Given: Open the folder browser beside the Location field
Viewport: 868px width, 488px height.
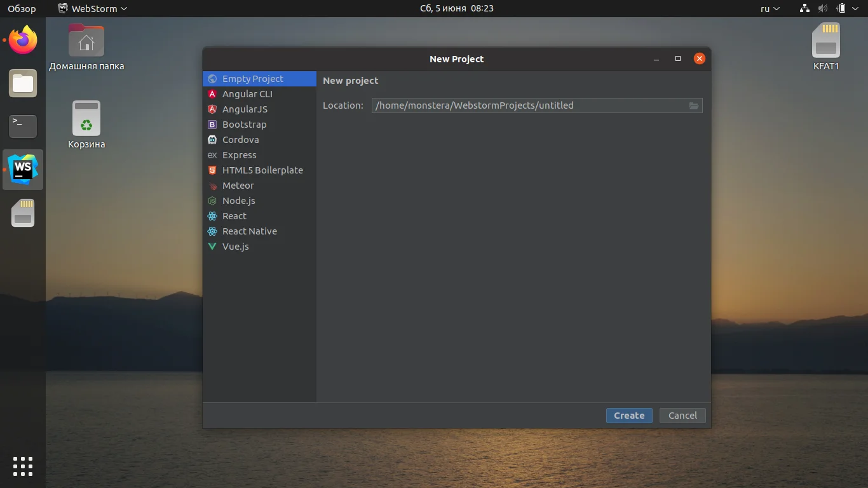Looking at the screenshot, I should [x=694, y=105].
